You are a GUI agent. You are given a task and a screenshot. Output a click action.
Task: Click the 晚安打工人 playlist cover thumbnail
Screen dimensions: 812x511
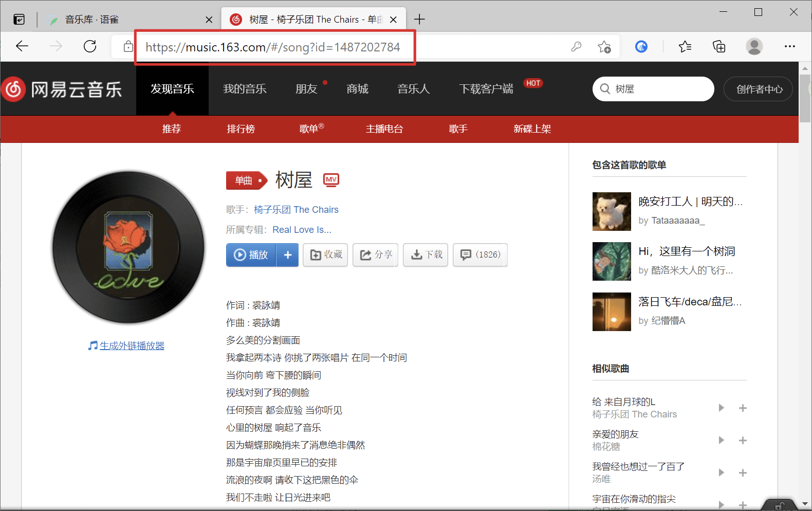(612, 211)
